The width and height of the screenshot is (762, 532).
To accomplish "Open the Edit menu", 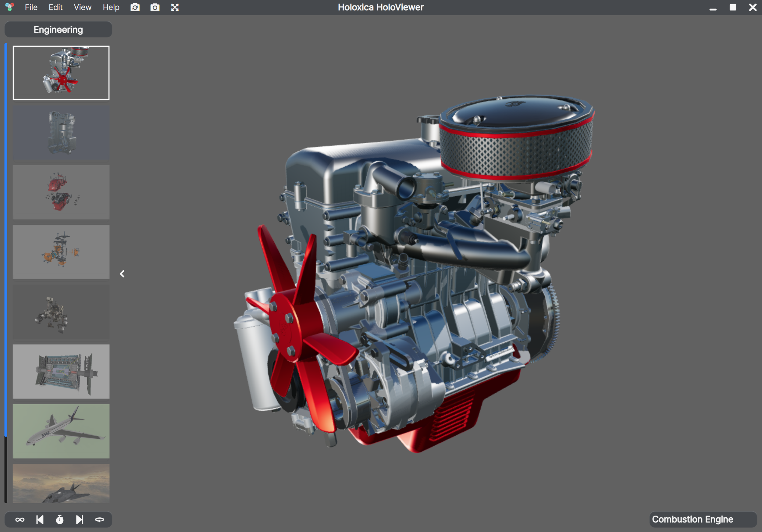I will pyautogui.click(x=55, y=7).
